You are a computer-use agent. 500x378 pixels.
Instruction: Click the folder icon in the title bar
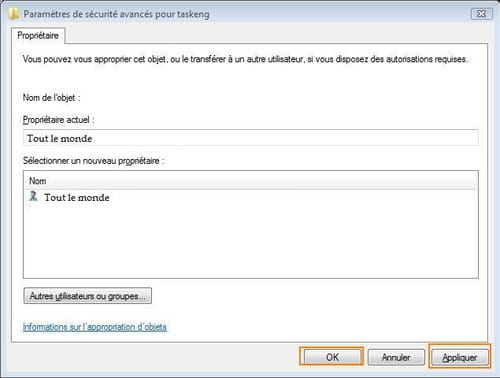13,14
